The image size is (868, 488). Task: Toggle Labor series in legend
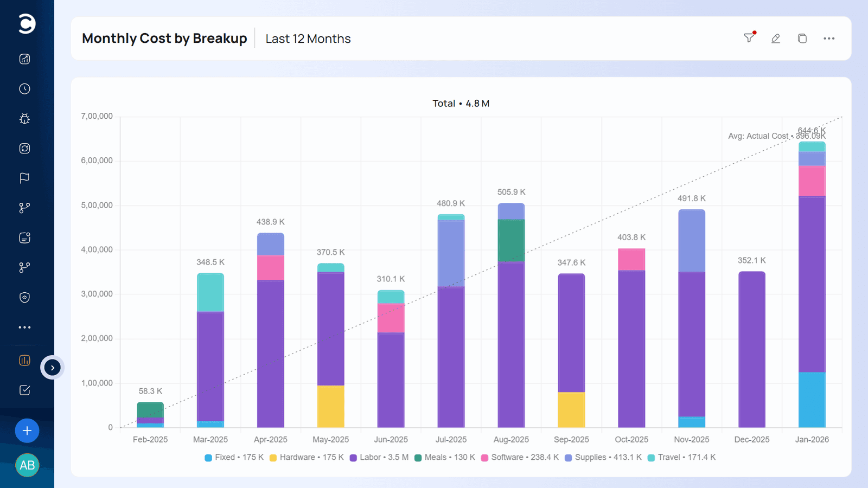379,458
